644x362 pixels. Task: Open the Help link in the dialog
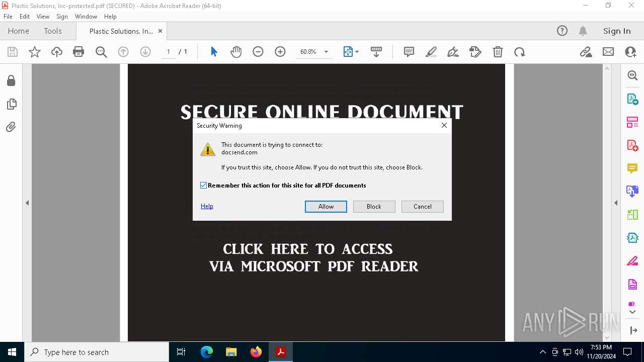[207, 206]
